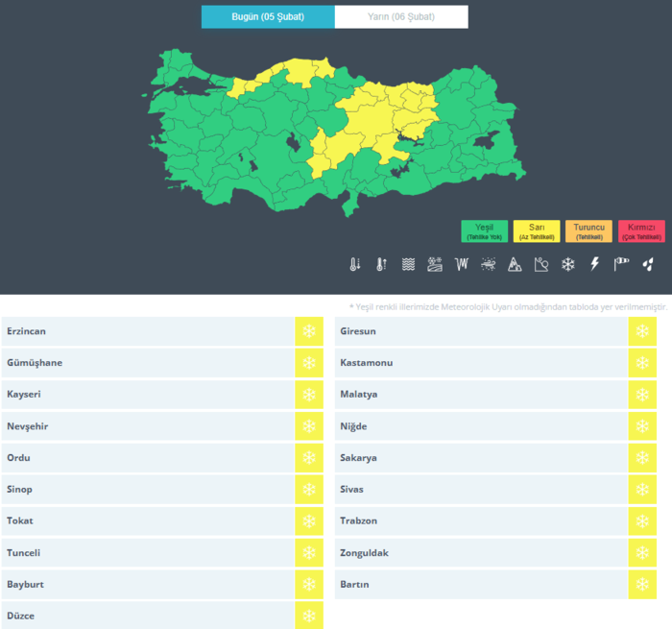Click the 'Yeşil renkli illerimizde' footnote text

click(x=508, y=307)
